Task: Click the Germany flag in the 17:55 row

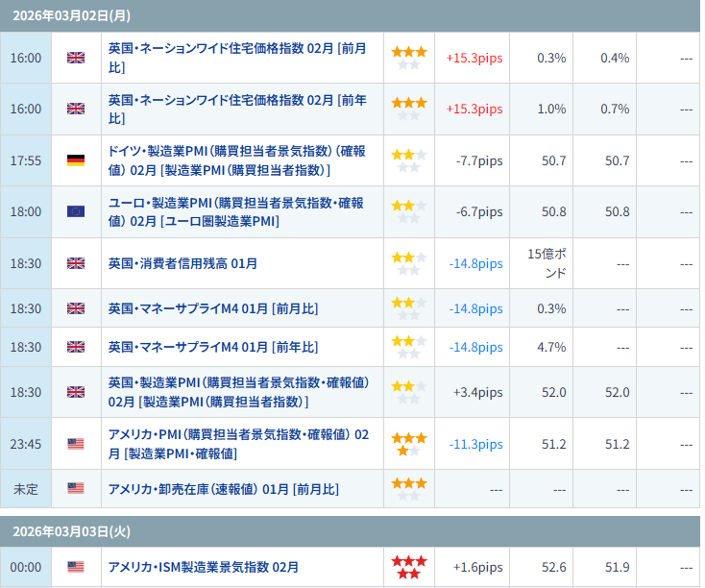Action: tap(76, 160)
